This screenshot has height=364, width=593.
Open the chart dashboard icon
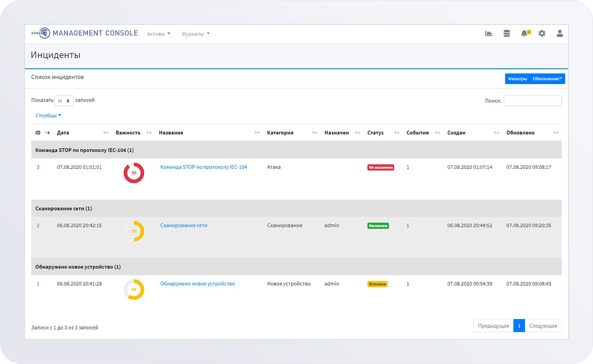(x=488, y=33)
